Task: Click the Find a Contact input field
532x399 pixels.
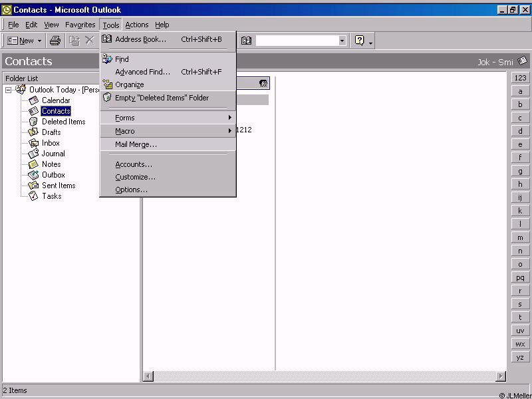Action: 297,41
